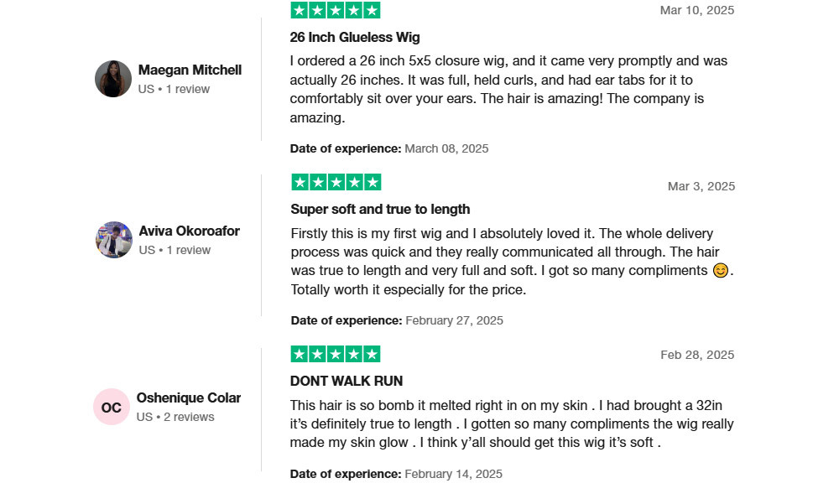Image resolution: width=839 pixels, height=504 pixels.
Task: Click the smiley emoji in Aviva's review
Action: 720,271
